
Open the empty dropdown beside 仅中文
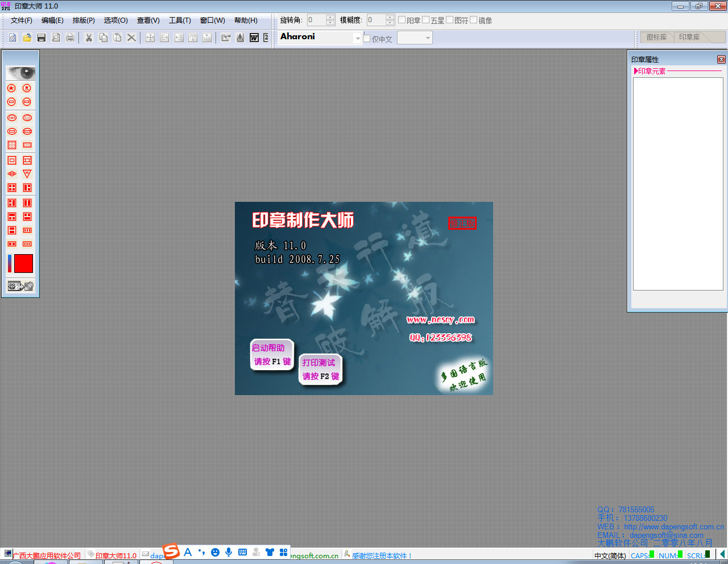pyautogui.click(x=415, y=38)
